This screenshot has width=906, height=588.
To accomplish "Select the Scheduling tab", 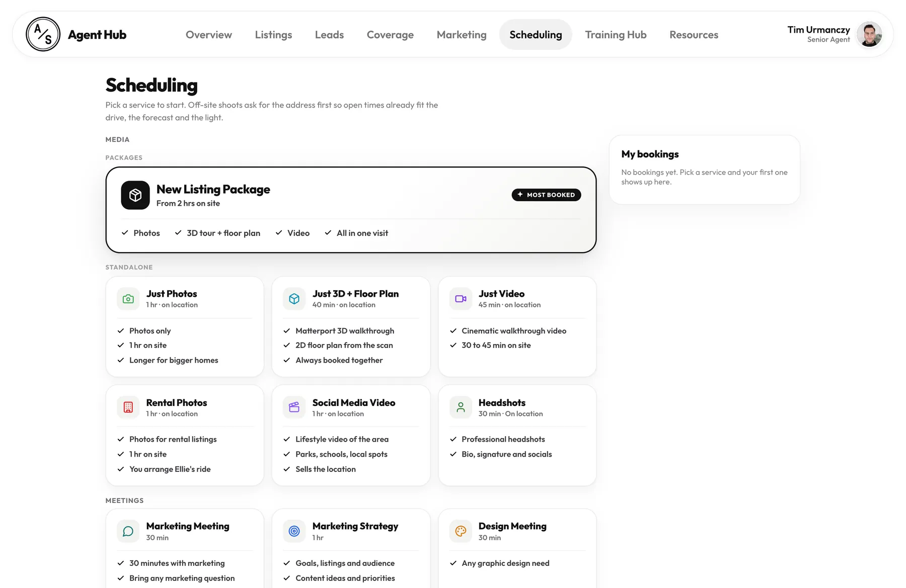I will pos(536,35).
